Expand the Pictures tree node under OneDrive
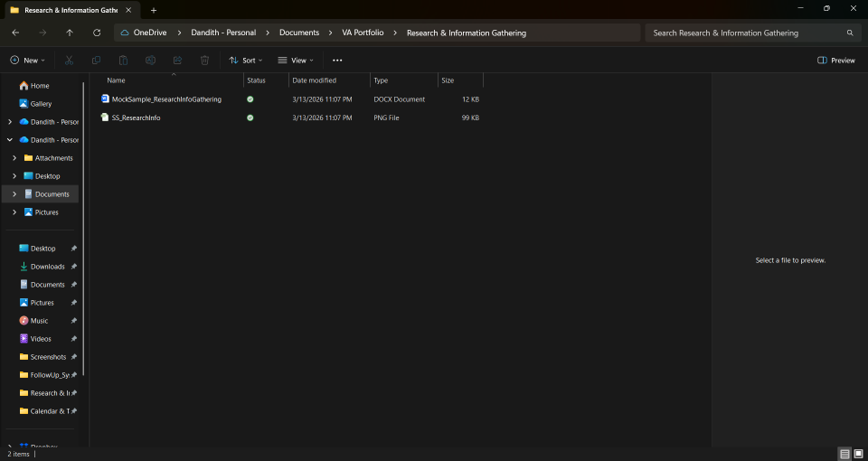Image resolution: width=868 pixels, height=461 pixels. 15,212
